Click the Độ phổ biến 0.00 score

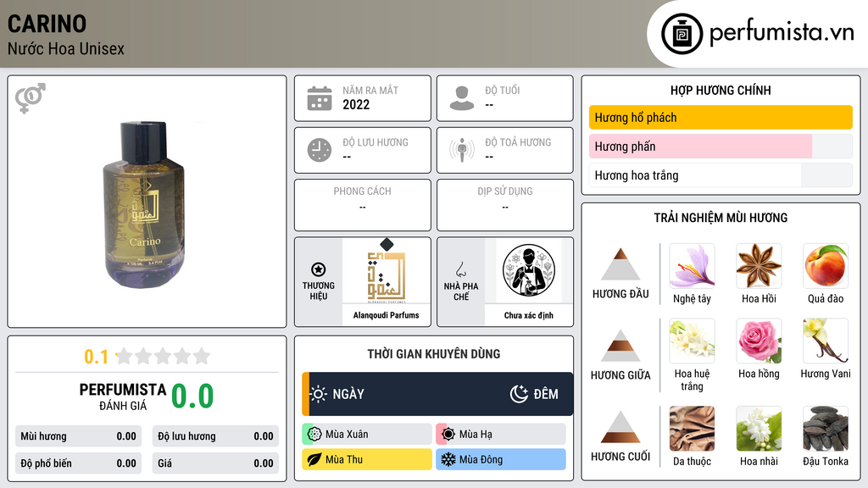[x=78, y=463]
